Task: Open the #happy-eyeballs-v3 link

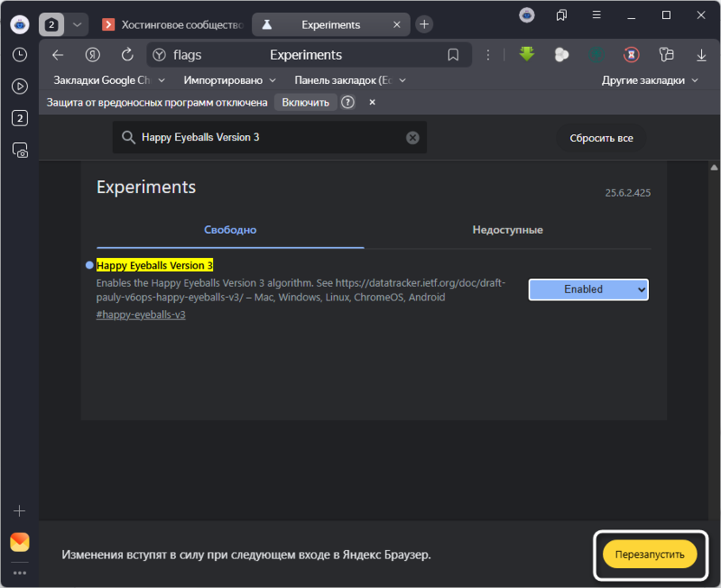Action: [x=140, y=314]
